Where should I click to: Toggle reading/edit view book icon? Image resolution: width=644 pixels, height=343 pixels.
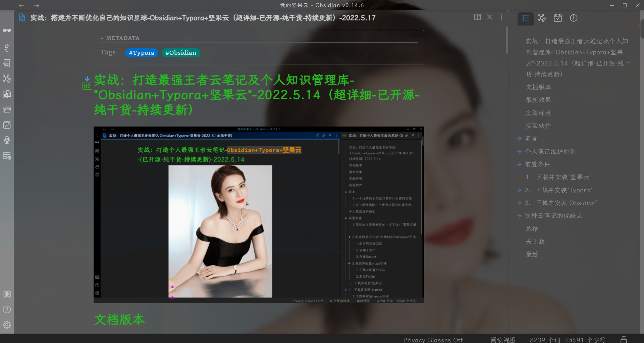(478, 17)
